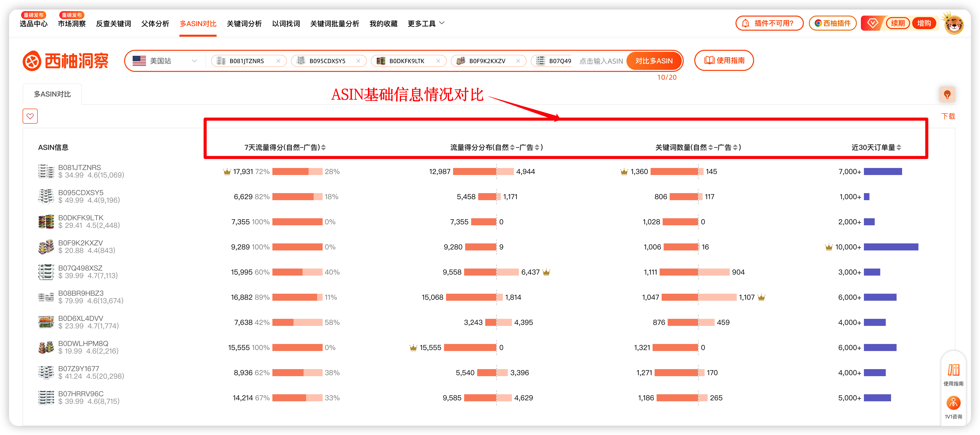Click the 西柚插件 button

coord(832,23)
